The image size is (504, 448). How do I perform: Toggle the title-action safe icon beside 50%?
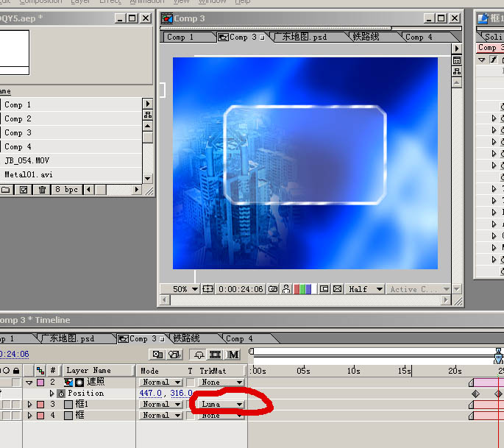pyautogui.click(x=207, y=289)
